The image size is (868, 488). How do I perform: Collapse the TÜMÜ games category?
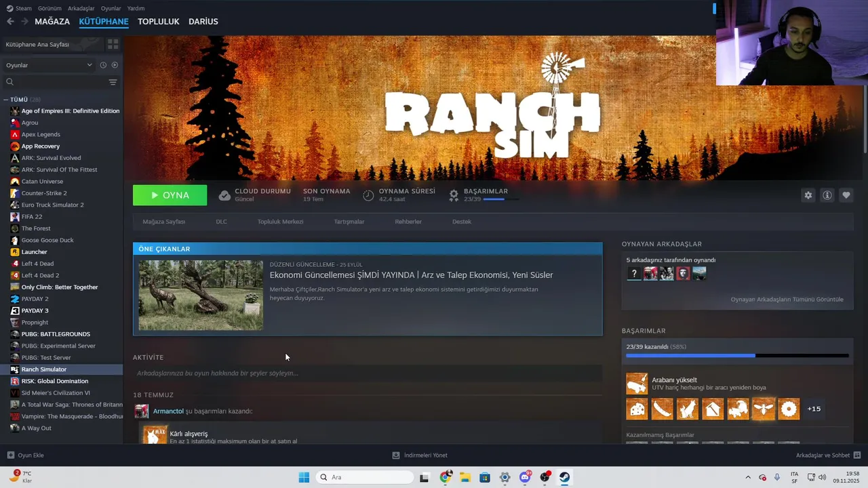click(x=5, y=100)
